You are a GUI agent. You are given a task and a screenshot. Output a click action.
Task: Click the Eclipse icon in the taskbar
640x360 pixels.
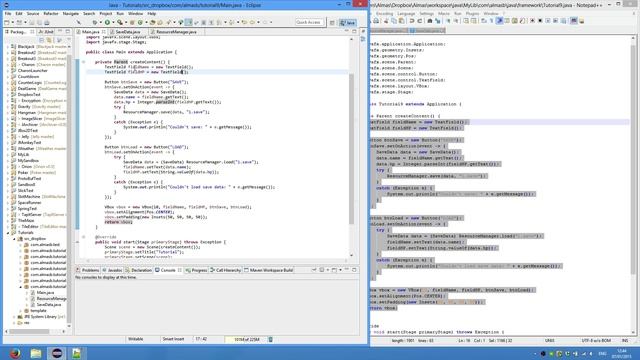click(57, 353)
